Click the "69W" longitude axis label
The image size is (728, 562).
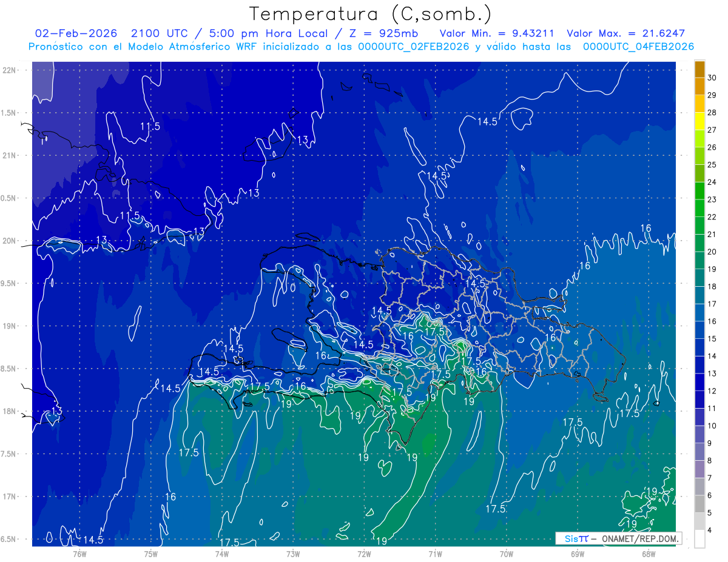[578, 553]
